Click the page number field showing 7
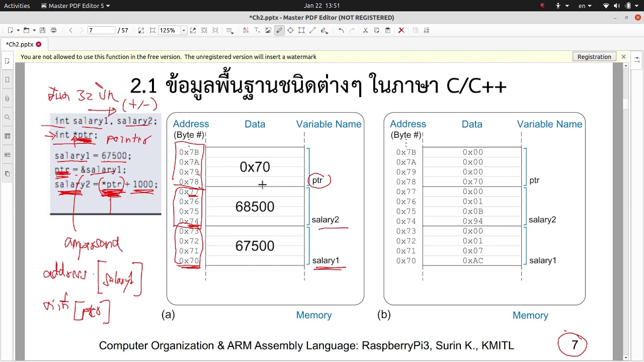Image resolution: width=644 pixels, height=362 pixels. tap(101, 30)
